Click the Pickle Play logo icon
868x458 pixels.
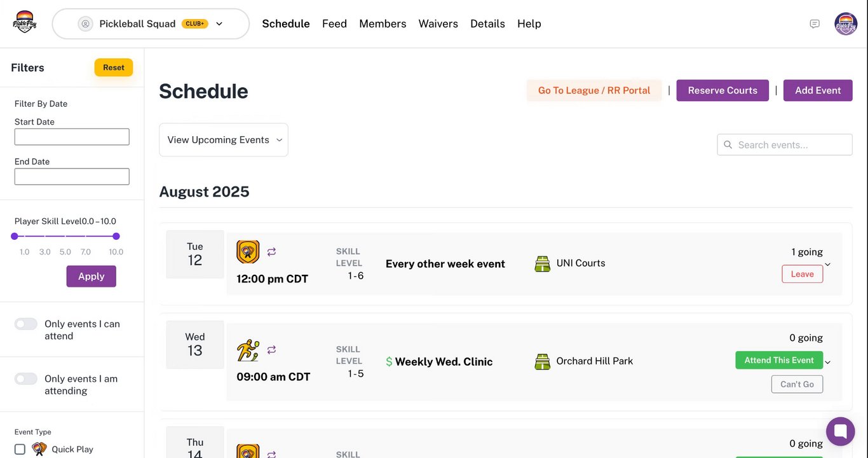click(24, 23)
